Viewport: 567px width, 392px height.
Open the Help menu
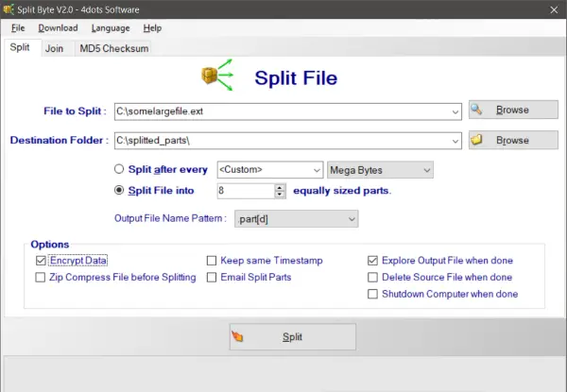tap(152, 28)
